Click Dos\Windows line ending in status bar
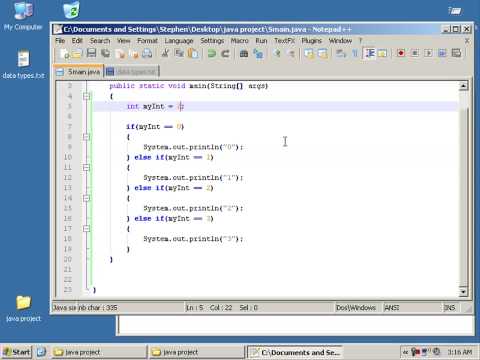The height and width of the screenshot is (360, 480). coord(358,308)
